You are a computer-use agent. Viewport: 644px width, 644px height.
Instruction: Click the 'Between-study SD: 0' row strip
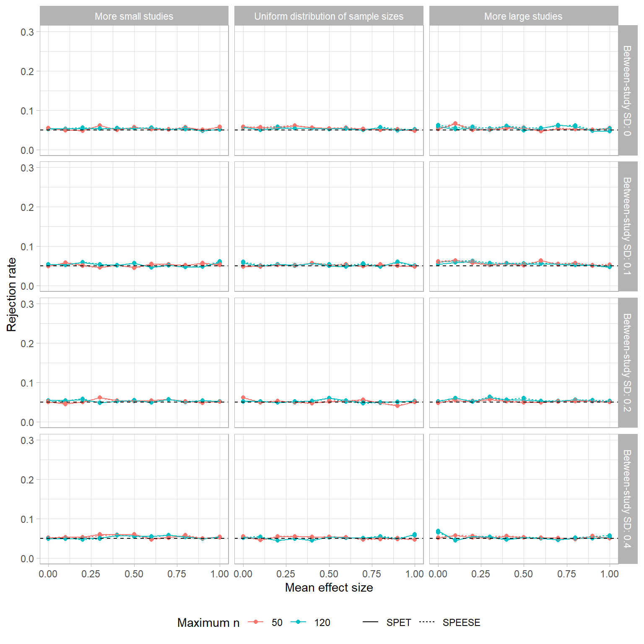click(x=627, y=91)
